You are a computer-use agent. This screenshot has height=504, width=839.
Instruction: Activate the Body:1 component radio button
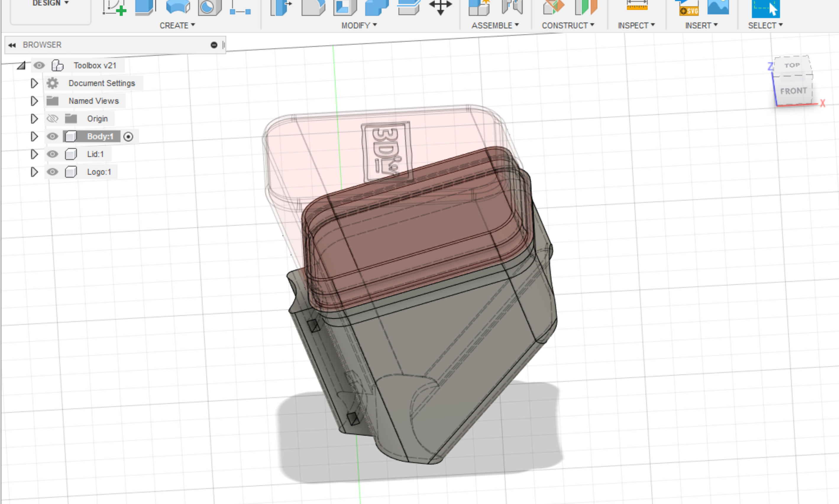pos(128,136)
